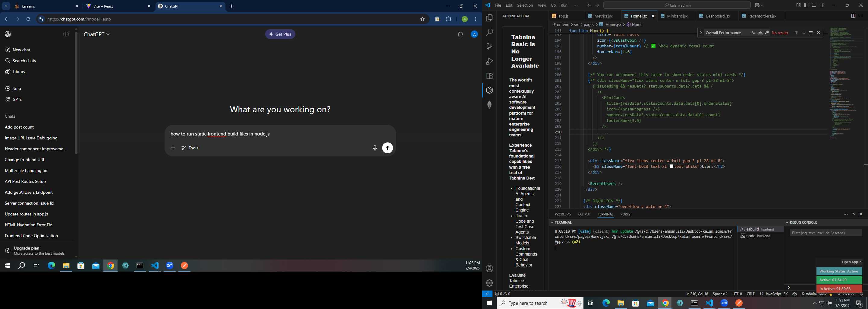
Task: Toggle Secondary Side Bar in VS Code
Action: pyautogui.click(x=822, y=5)
